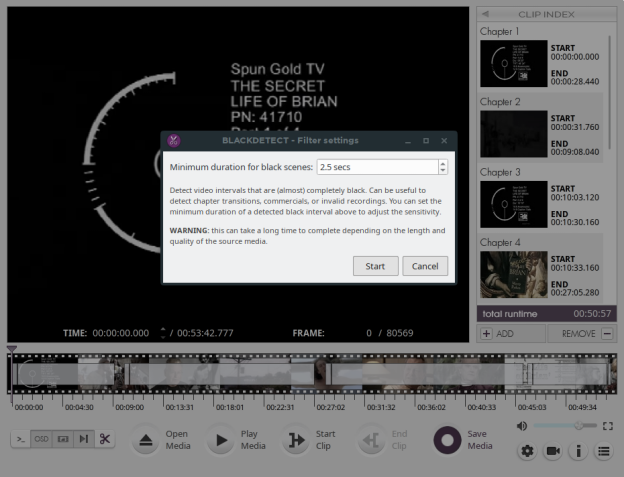
Task: Toggle the console view button
Action: pyautogui.click(x=20, y=439)
